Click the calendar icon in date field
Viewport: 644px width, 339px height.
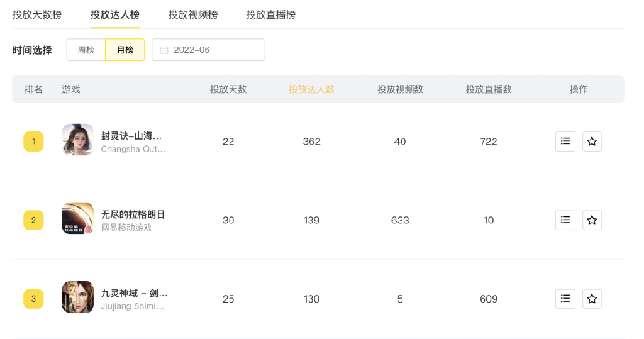coord(165,50)
